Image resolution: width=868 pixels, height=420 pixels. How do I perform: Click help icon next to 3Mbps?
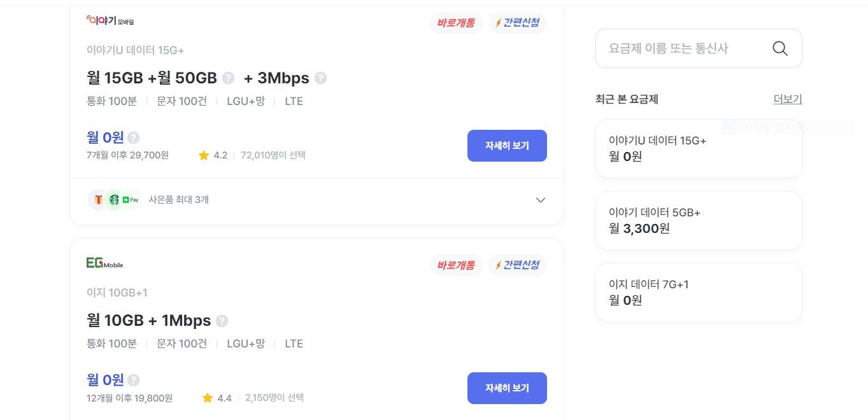pos(321,78)
